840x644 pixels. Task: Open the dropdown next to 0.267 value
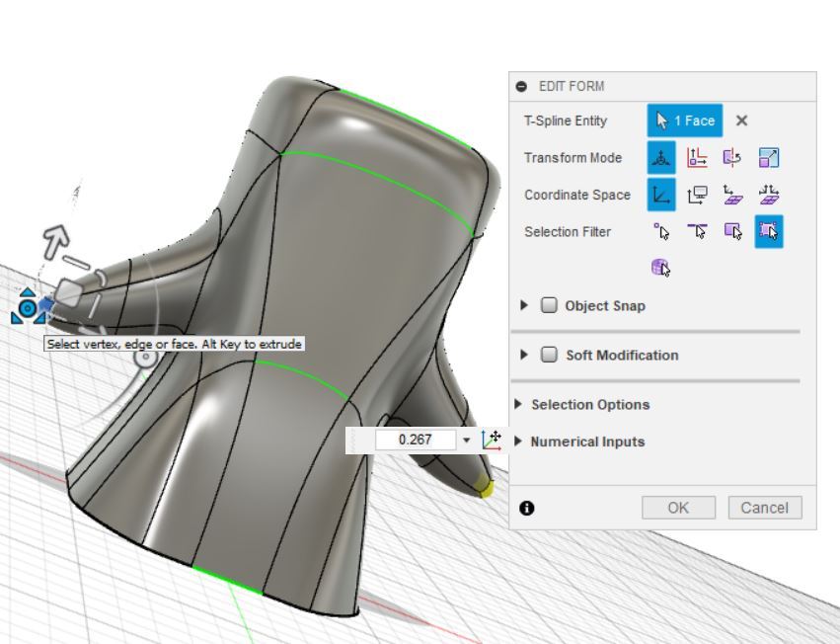point(466,441)
